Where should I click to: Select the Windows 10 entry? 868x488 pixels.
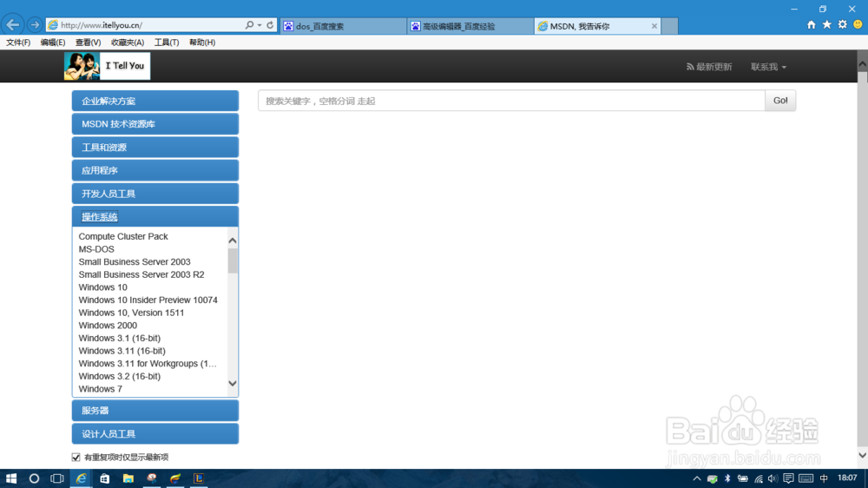(103, 287)
